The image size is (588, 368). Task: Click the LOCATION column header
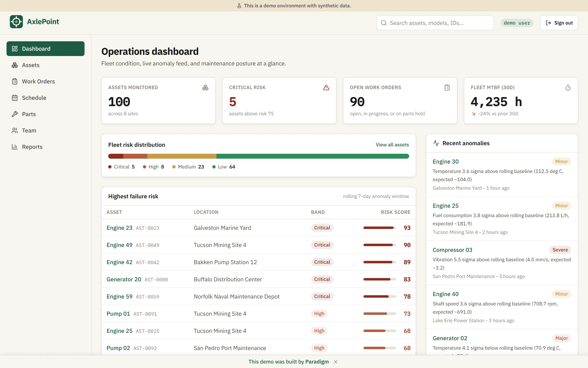pos(206,212)
